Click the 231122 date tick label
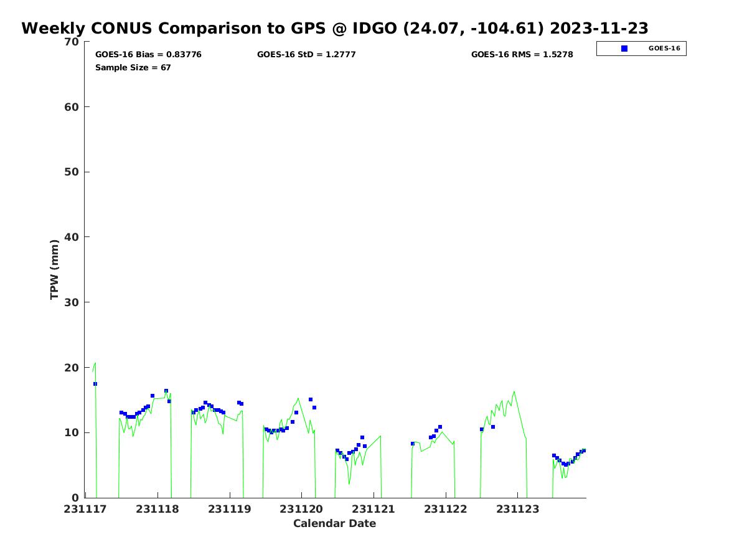Viewport: 747px width, 560px height. pos(446,509)
